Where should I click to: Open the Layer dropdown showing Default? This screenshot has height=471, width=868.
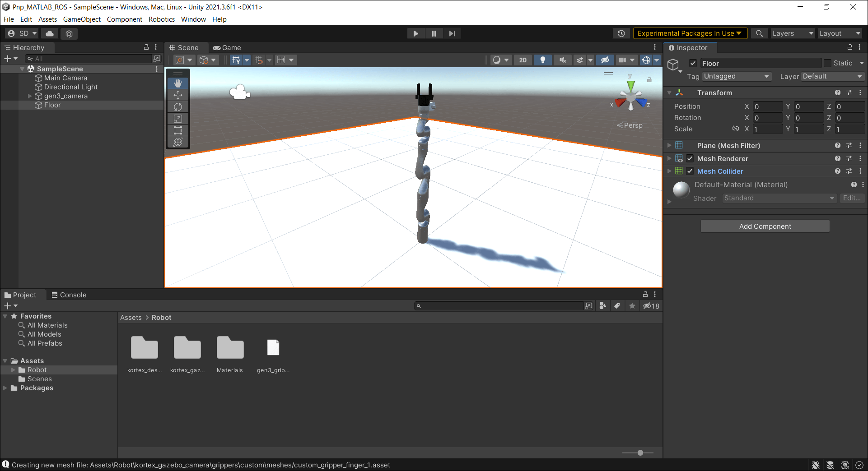(833, 76)
